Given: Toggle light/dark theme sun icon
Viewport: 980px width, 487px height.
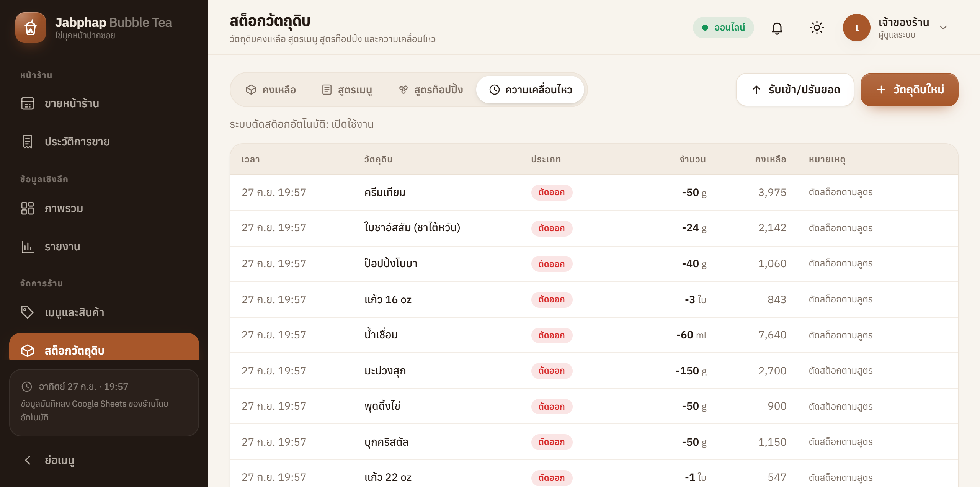Looking at the screenshot, I should pyautogui.click(x=817, y=28).
